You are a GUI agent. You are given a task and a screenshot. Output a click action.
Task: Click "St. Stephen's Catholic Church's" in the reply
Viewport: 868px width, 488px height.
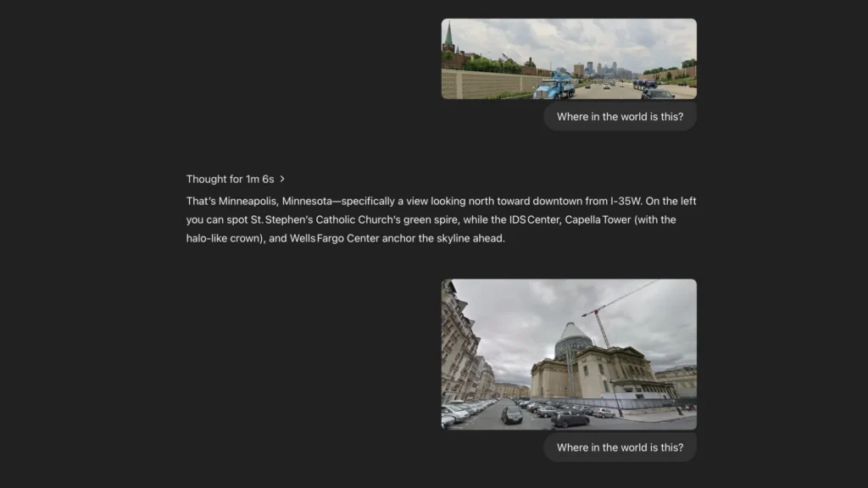pyautogui.click(x=325, y=220)
